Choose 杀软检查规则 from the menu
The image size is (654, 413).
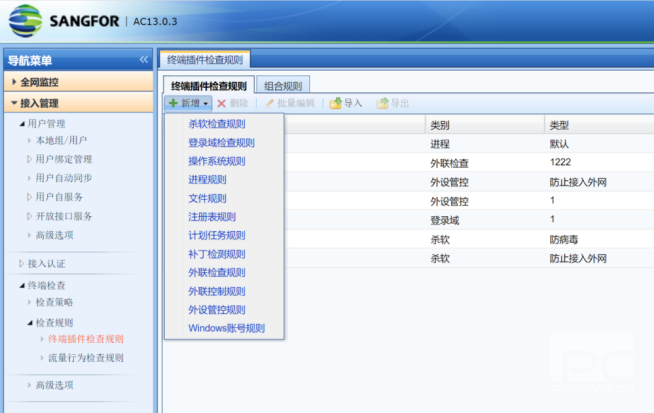216,124
